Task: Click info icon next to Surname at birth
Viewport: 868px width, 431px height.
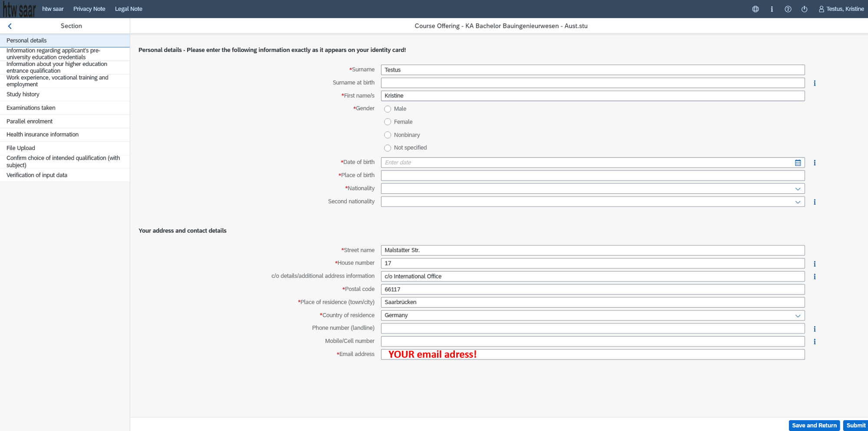Action: point(815,83)
